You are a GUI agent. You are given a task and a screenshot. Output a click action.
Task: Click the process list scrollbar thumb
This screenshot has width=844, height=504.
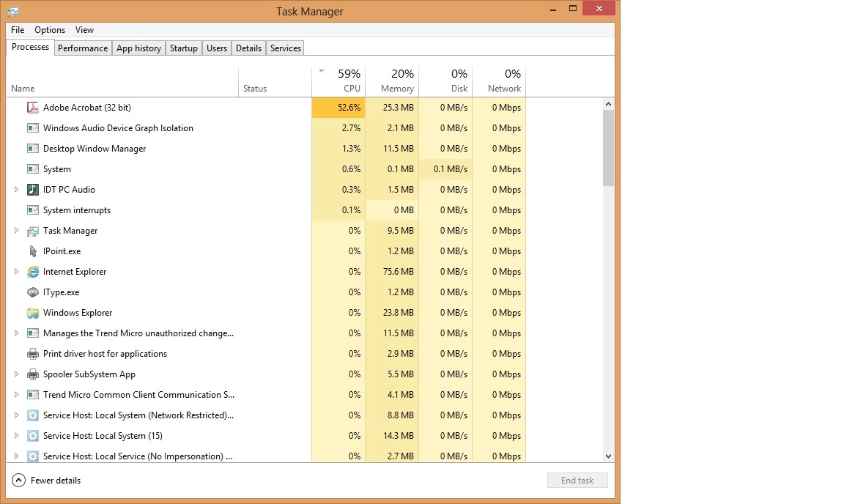pos(608,148)
